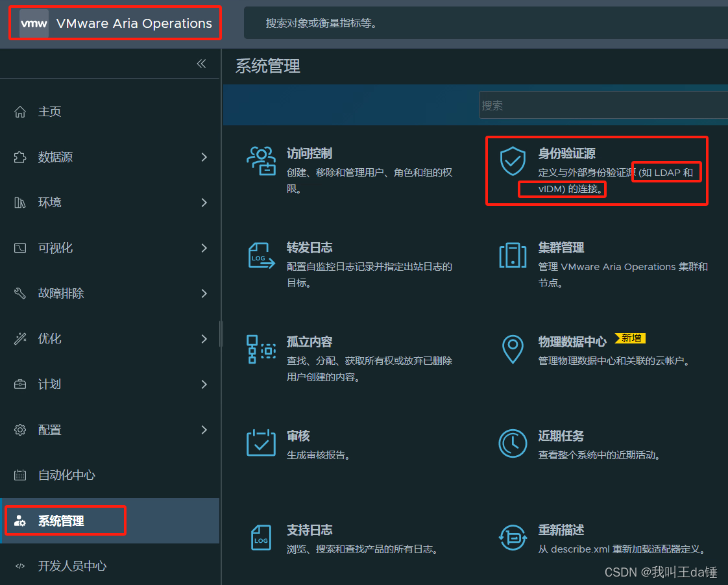Click the description 管理物理数据中心和关联的云帐户。
Image resolution: width=728 pixels, height=585 pixels.
[614, 360]
